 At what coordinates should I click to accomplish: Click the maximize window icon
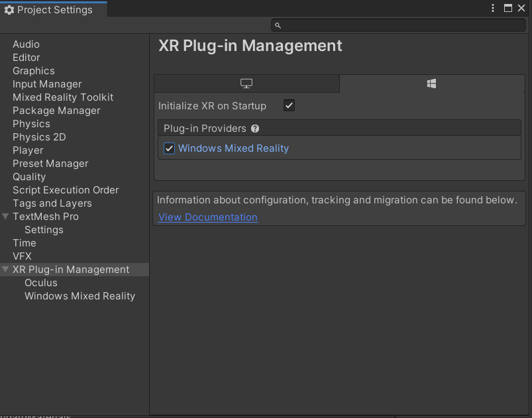click(507, 8)
